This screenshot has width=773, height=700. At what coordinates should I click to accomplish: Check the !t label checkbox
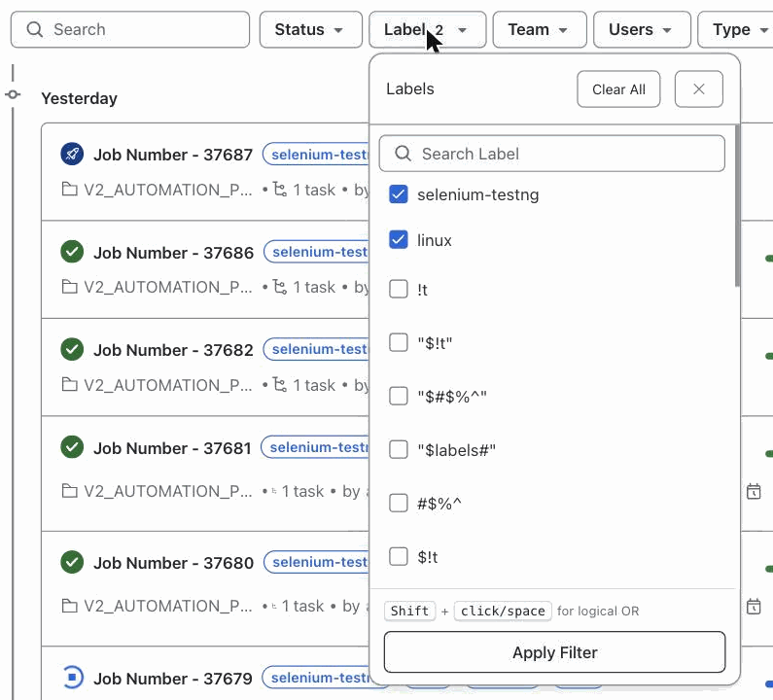(399, 290)
